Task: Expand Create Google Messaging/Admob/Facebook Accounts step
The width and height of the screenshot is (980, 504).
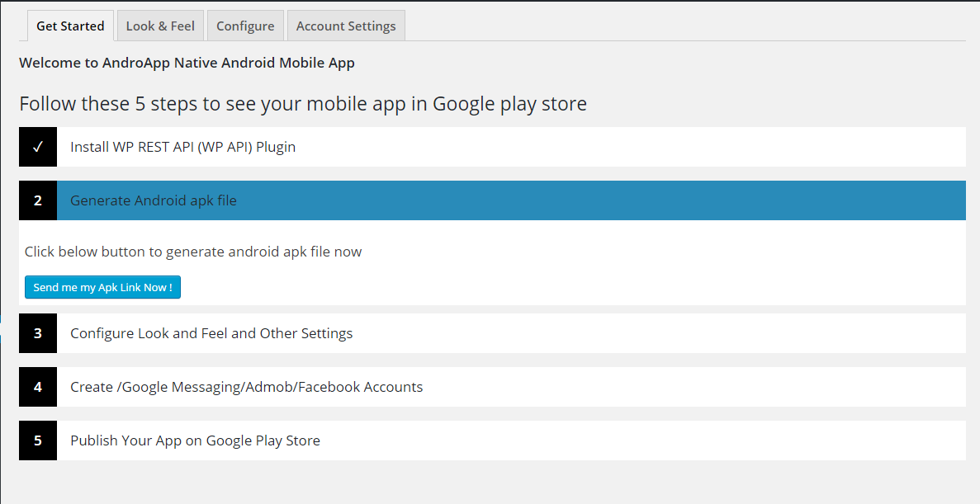Action: pyautogui.click(x=493, y=387)
